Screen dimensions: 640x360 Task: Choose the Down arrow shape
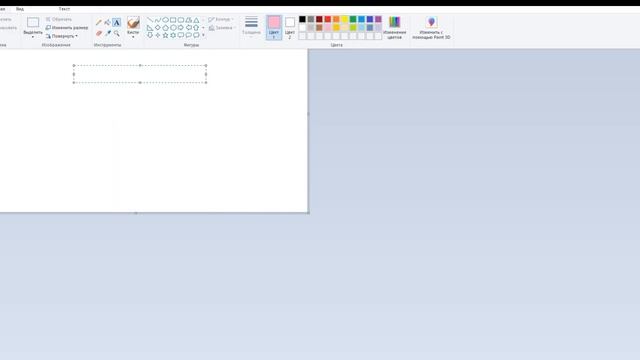(150, 35)
